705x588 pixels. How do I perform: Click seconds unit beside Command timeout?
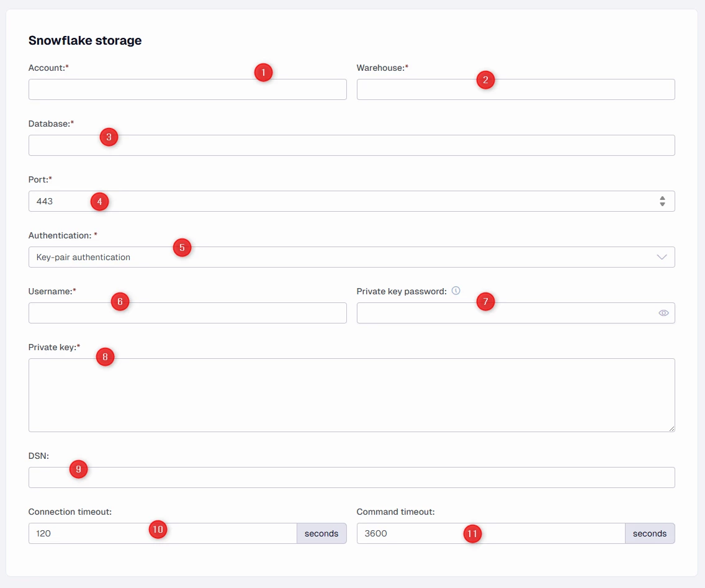click(x=650, y=533)
